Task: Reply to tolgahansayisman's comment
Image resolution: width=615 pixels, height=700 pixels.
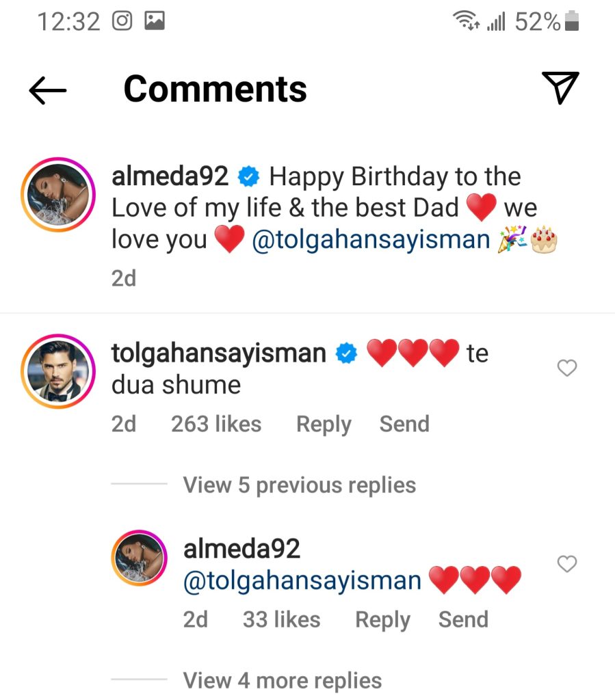Action: 323,425
